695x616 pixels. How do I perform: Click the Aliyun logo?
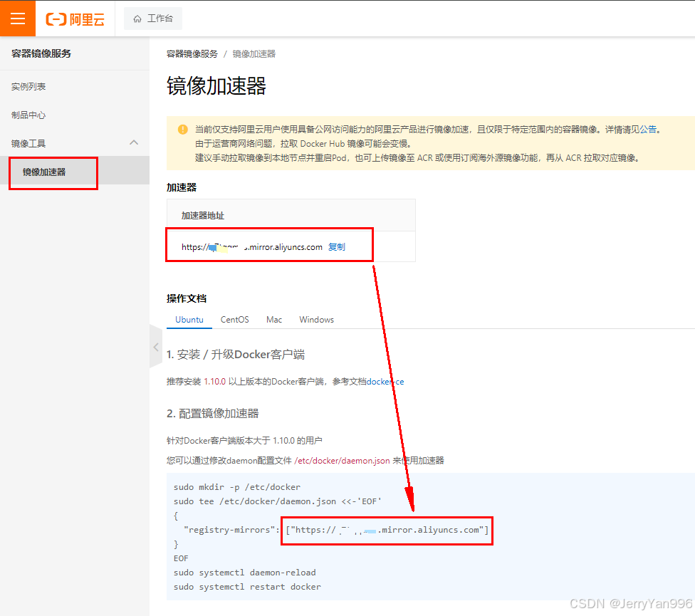coord(75,19)
